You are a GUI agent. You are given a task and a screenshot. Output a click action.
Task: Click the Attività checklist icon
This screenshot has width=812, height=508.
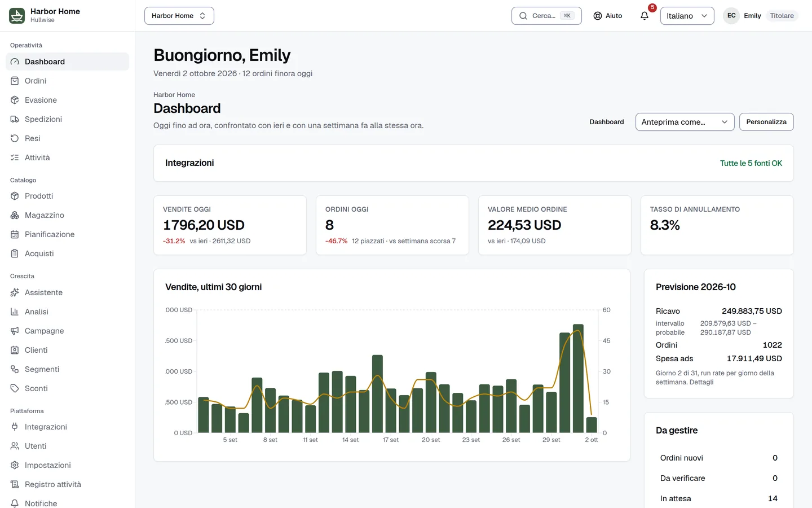click(15, 157)
